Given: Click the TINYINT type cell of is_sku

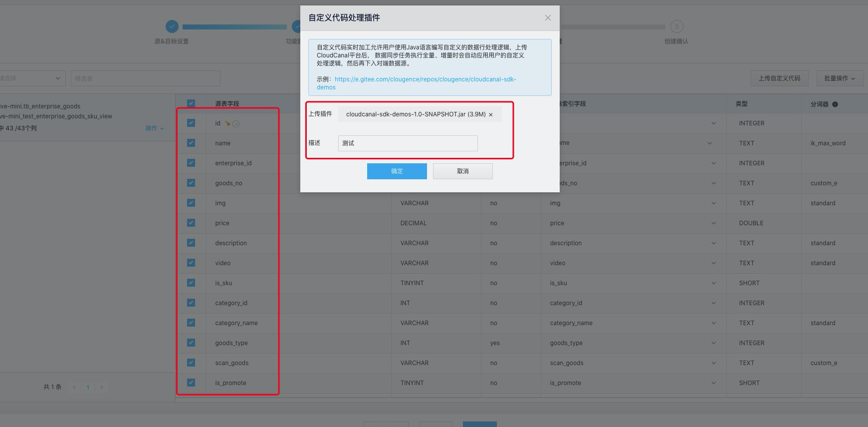Looking at the screenshot, I should (x=412, y=283).
